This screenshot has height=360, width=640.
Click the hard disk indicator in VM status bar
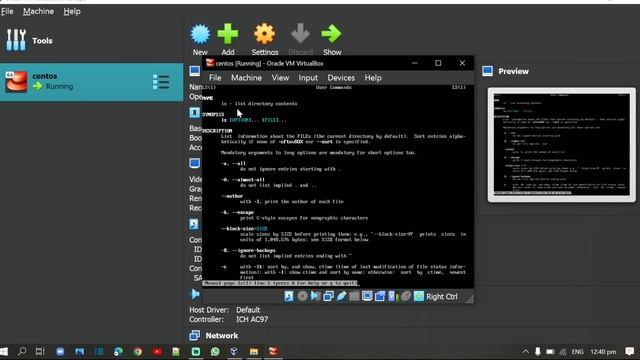click(x=289, y=296)
